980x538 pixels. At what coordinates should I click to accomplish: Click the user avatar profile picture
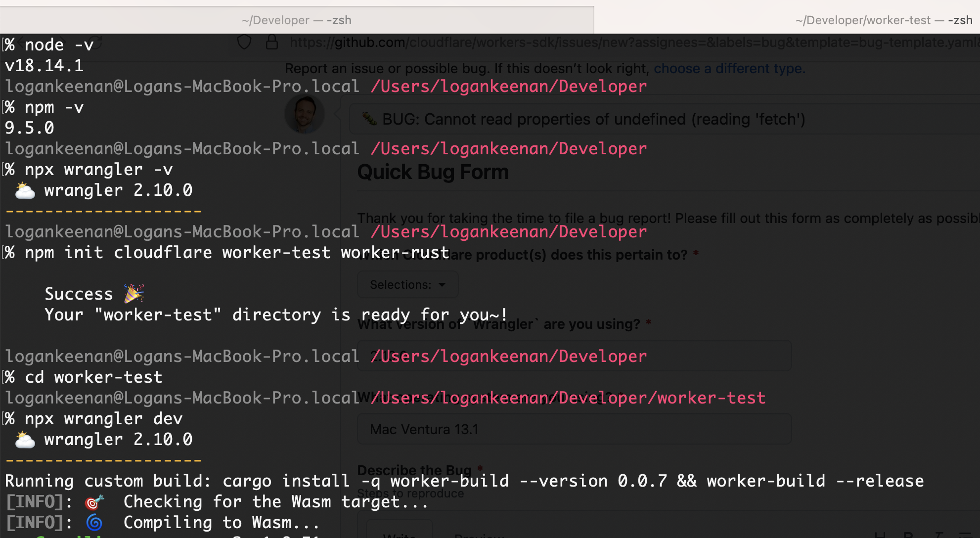click(305, 113)
